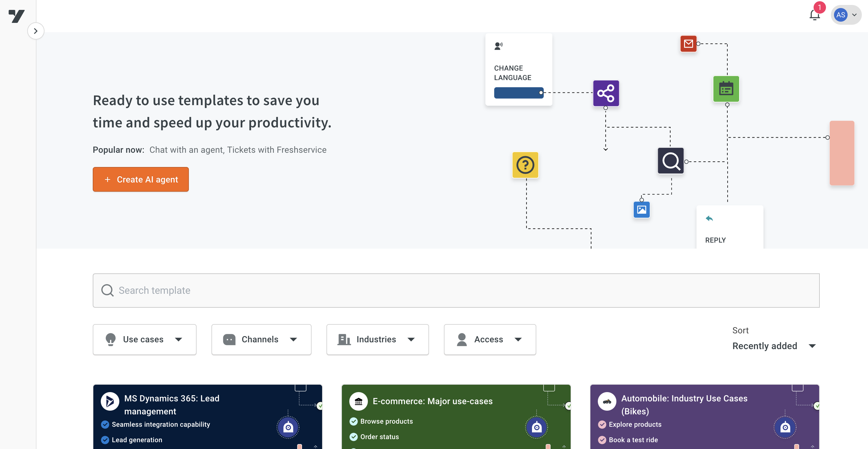This screenshot has height=449, width=868.
Task: Expand the Industries filter dropdown
Action: coord(377,340)
